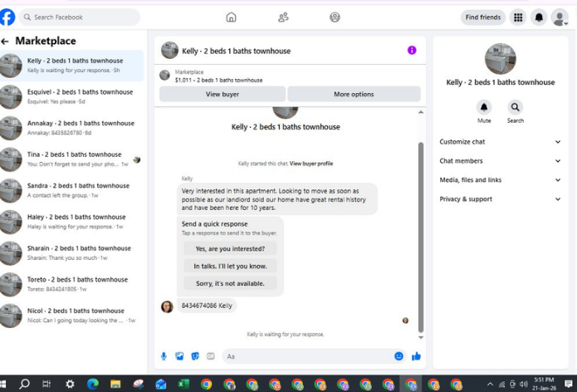Open Toreto conversation in list

(71, 285)
